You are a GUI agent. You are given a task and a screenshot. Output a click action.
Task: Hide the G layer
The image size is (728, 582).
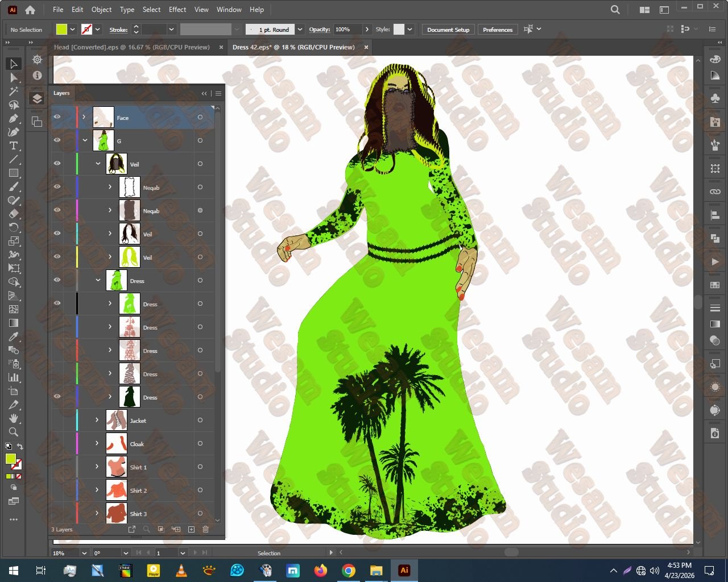pyautogui.click(x=57, y=140)
